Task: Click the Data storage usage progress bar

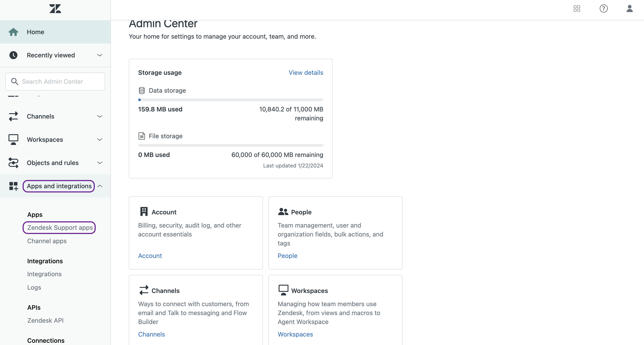Action: pos(231,100)
